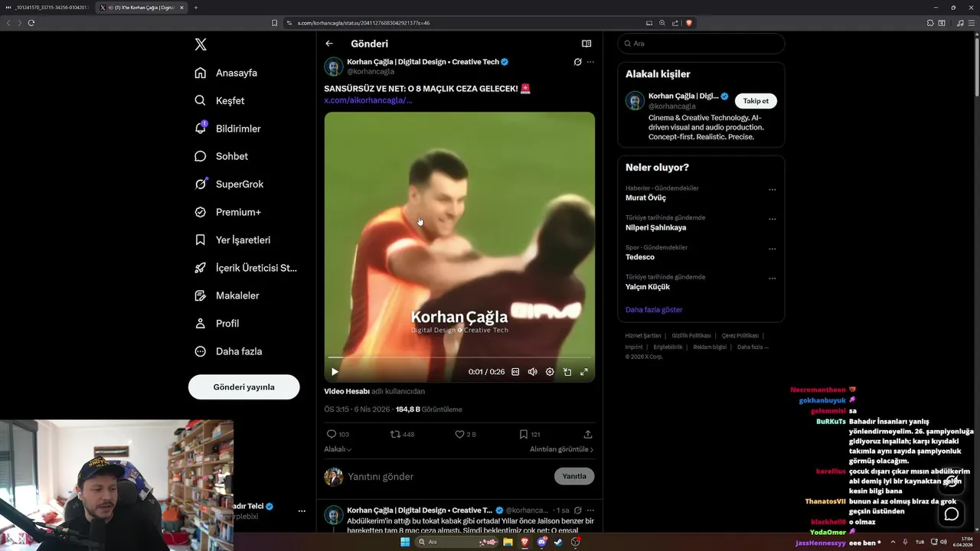Click the Gönderi yayınla button
The height and width of the screenshot is (551, 980).
[243, 387]
